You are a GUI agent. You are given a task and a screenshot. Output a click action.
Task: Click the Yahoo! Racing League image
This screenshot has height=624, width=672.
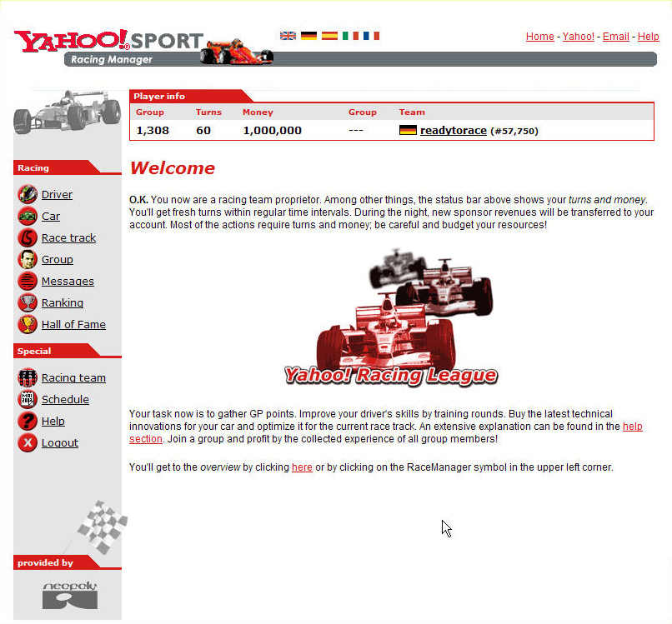391,317
